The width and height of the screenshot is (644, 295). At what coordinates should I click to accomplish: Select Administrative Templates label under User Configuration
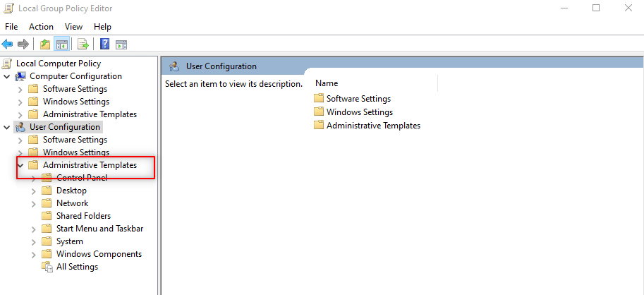pos(90,165)
